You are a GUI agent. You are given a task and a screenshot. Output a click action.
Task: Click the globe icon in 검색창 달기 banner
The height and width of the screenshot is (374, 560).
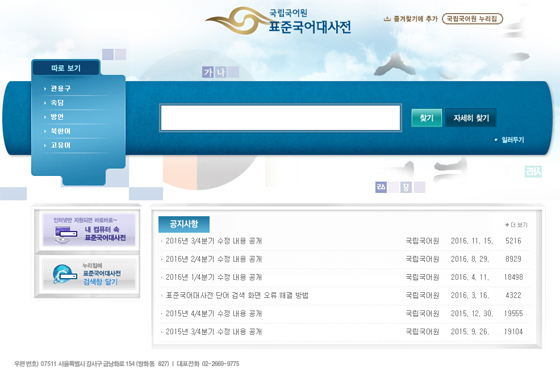click(64, 274)
